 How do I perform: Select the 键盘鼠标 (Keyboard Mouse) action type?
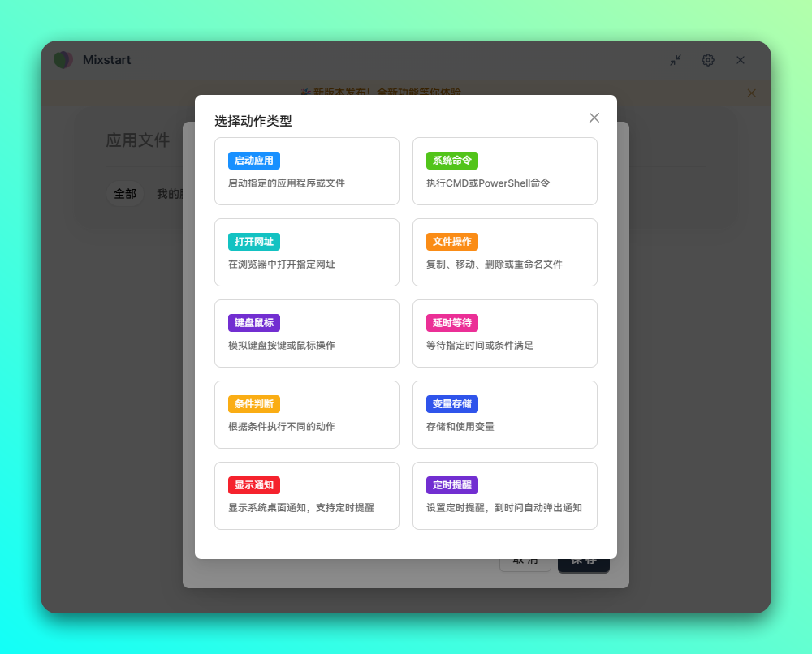pos(307,333)
